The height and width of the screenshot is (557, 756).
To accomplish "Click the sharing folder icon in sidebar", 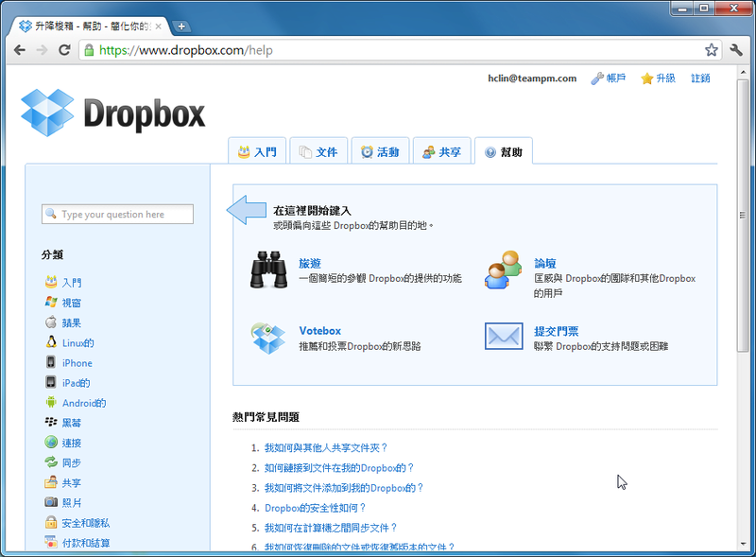I will (x=51, y=481).
